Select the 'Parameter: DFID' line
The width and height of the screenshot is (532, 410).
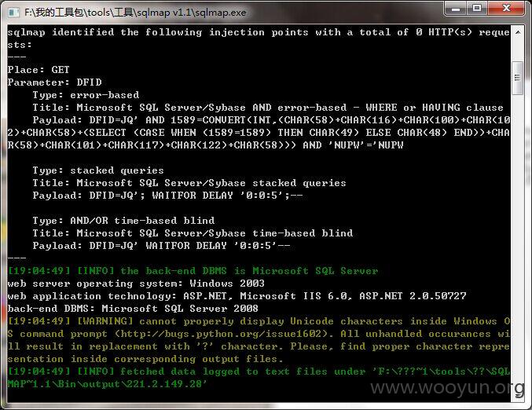click(55, 82)
